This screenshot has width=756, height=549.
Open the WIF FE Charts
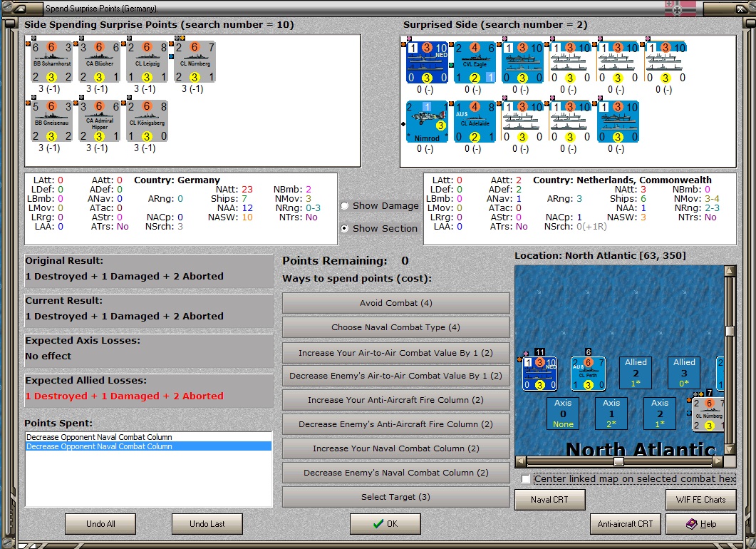tap(701, 500)
